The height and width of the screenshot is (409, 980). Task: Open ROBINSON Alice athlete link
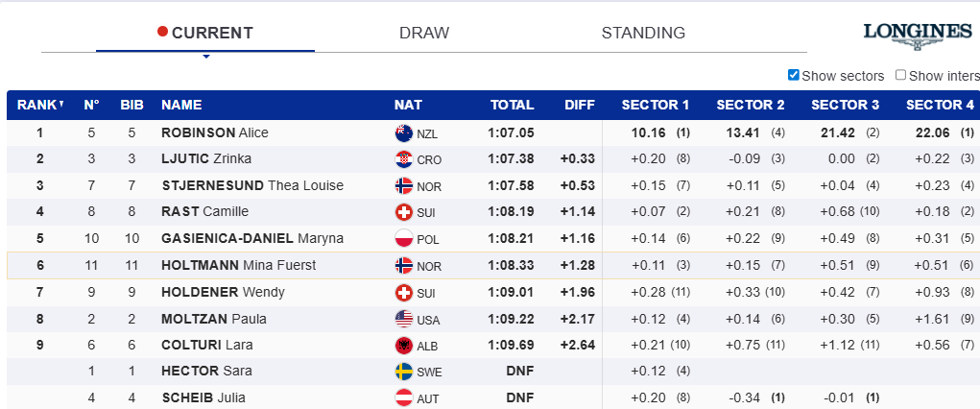point(215,132)
